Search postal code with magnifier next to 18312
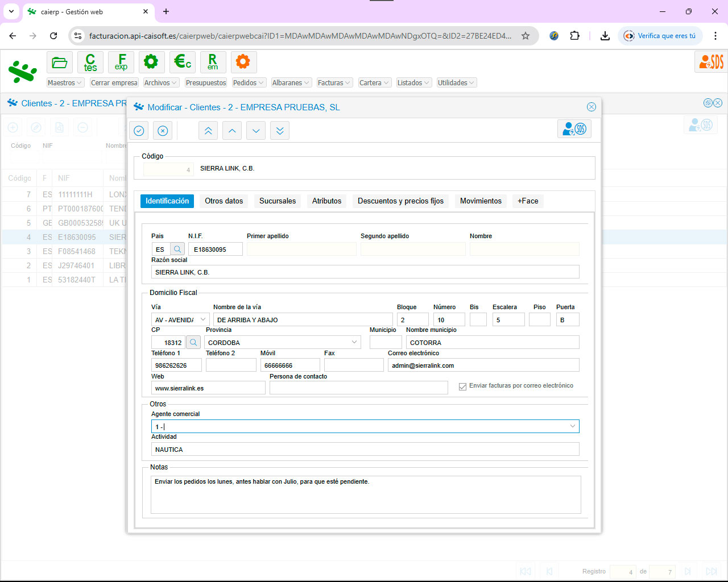Image resolution: width=728 pixels, height=582 pixels. (193, 342)
